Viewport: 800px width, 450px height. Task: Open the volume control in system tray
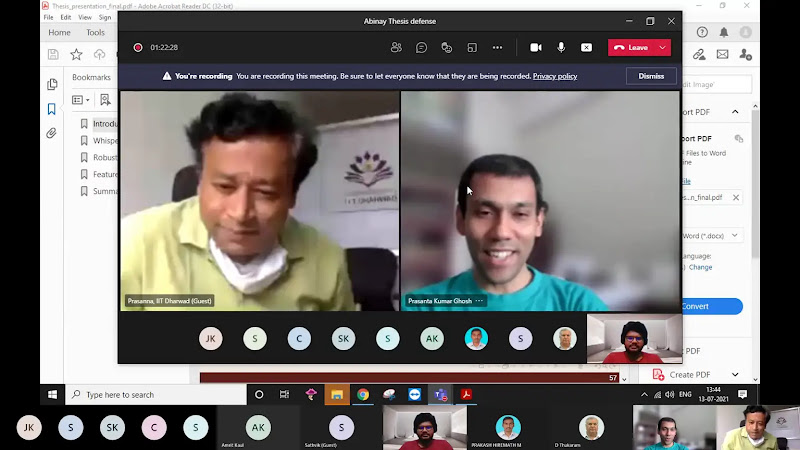pyautogui.click(x=670, y=394)
